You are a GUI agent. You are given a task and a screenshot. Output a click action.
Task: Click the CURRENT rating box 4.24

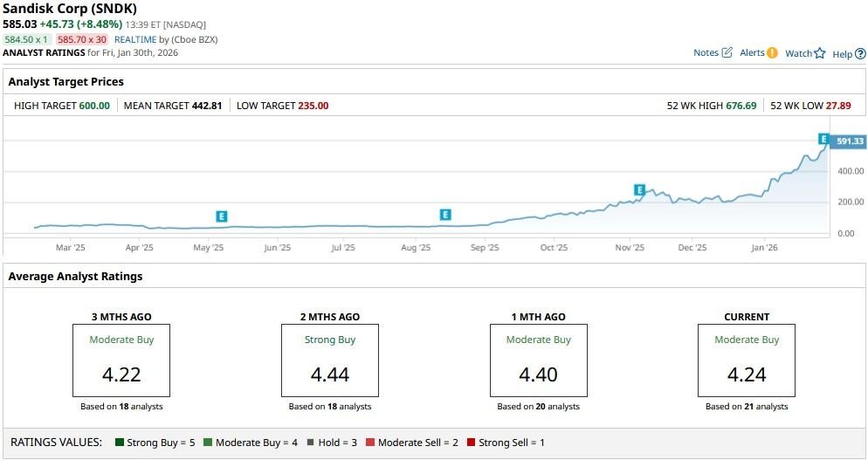pyautogui.click(x=747, y=360)
